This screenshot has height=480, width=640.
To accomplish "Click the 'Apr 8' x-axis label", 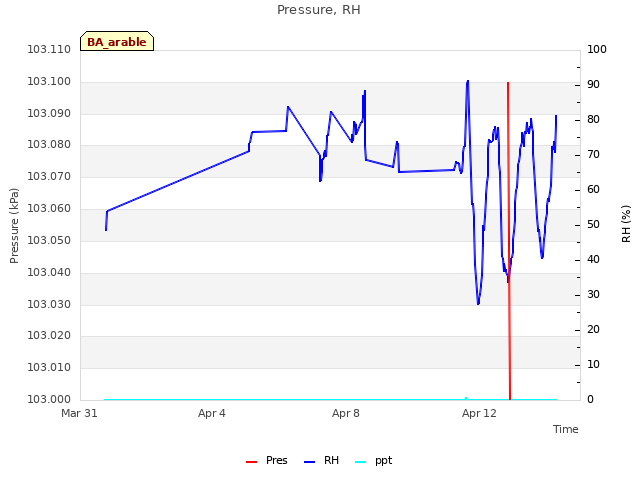I will (x=346, y=413).
